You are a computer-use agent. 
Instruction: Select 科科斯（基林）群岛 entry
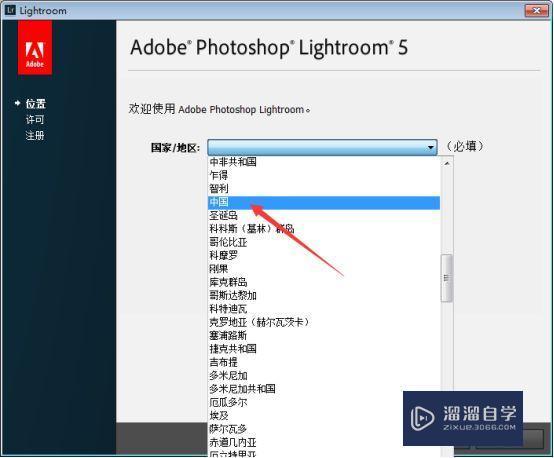(x=324, y=229)
